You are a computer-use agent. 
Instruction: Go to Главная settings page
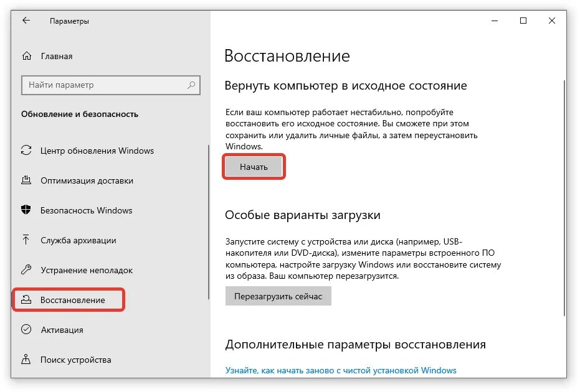click(57, 56)
